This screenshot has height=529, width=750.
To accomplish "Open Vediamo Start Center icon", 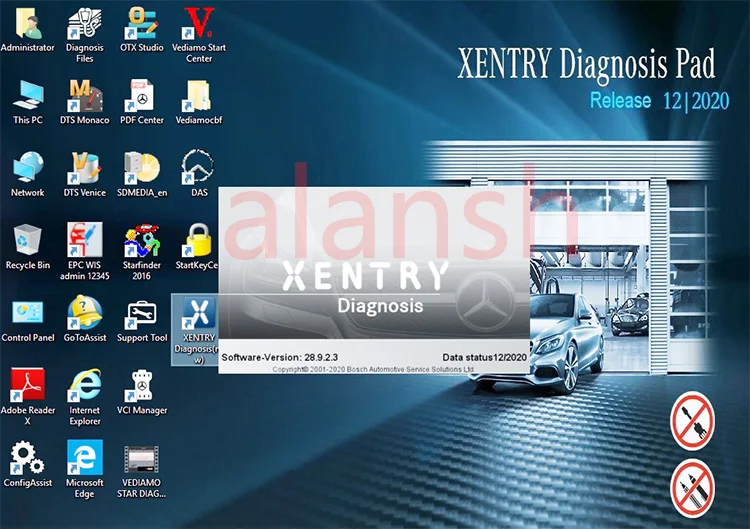I will [199, 34].
